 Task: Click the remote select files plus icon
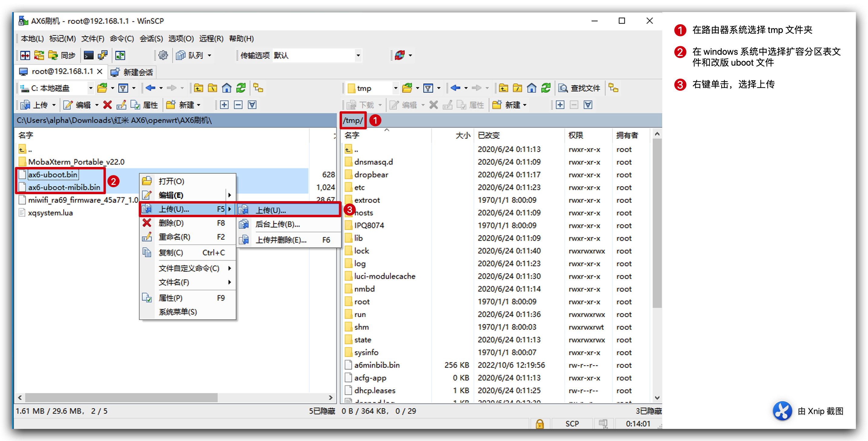pyautogui.click(x=560, y=105)
